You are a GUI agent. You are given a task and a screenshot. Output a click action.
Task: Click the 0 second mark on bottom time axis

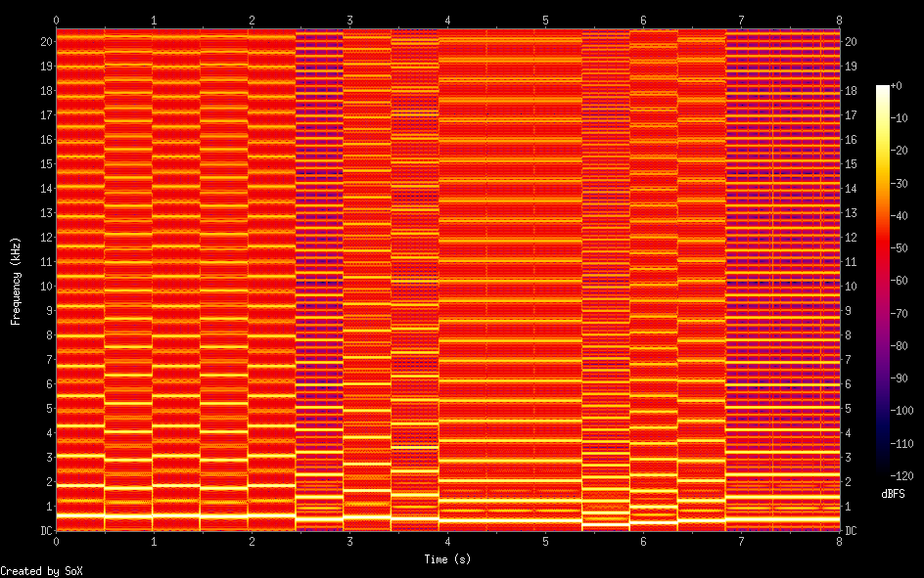tap(56, 540)
